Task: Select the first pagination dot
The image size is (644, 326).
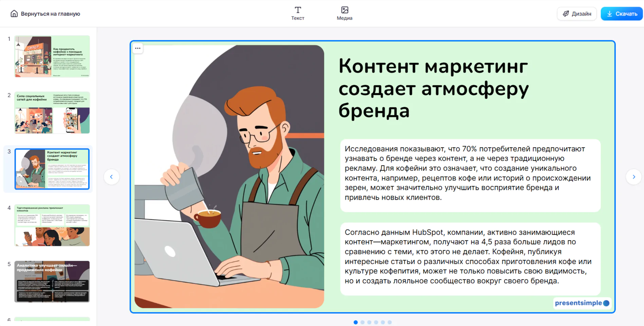Action: (x=355, y=322)
